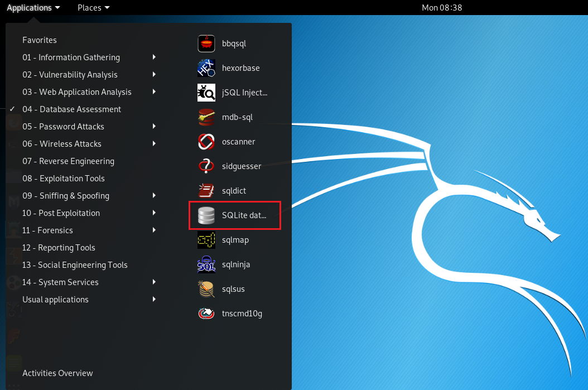Select the oscanner label
Image resolution: width=588 pixels, height=390 pixels.
click(x=239, y=142)
